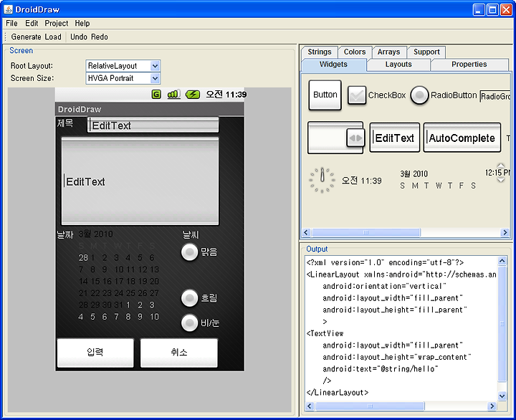Screen dimensions: 516x420
Task: Click the Output horizontal scroll right arrow
Action: [492, 406]
